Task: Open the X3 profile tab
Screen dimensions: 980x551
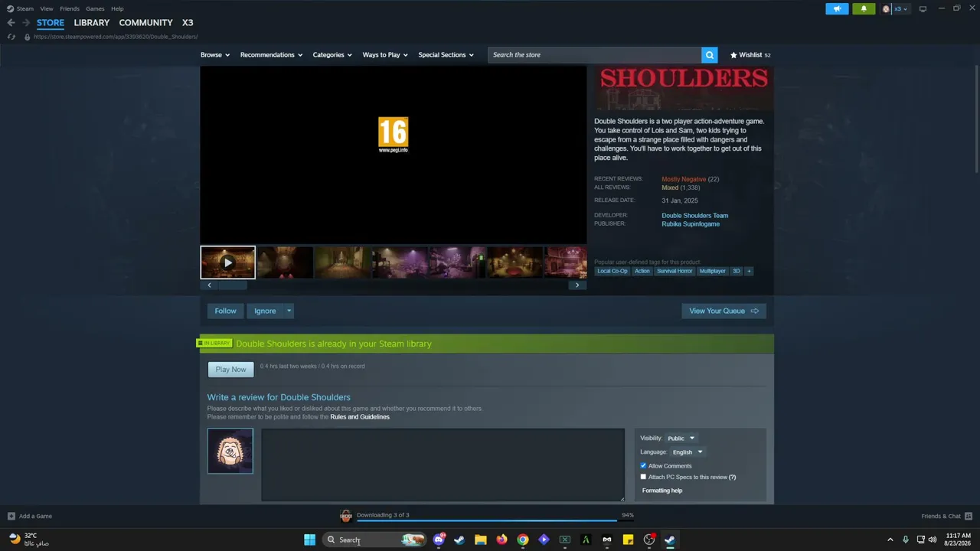Action: (188, 23)
